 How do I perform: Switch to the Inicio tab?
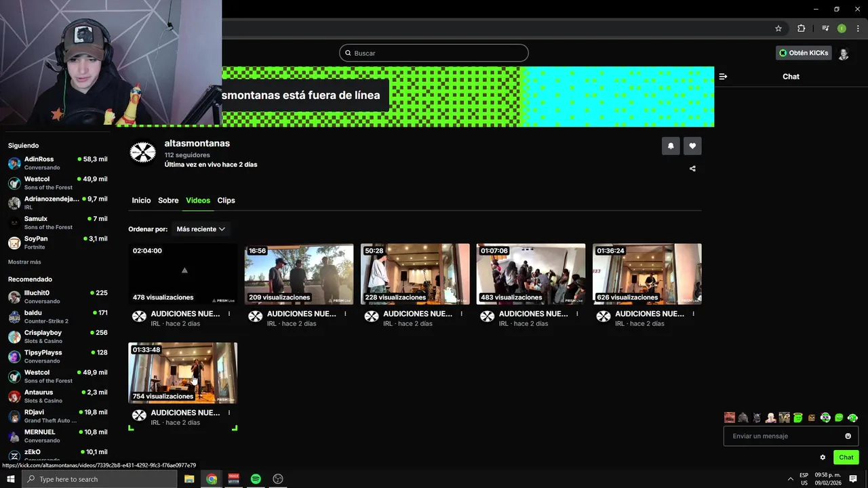(x=141, y=201)
